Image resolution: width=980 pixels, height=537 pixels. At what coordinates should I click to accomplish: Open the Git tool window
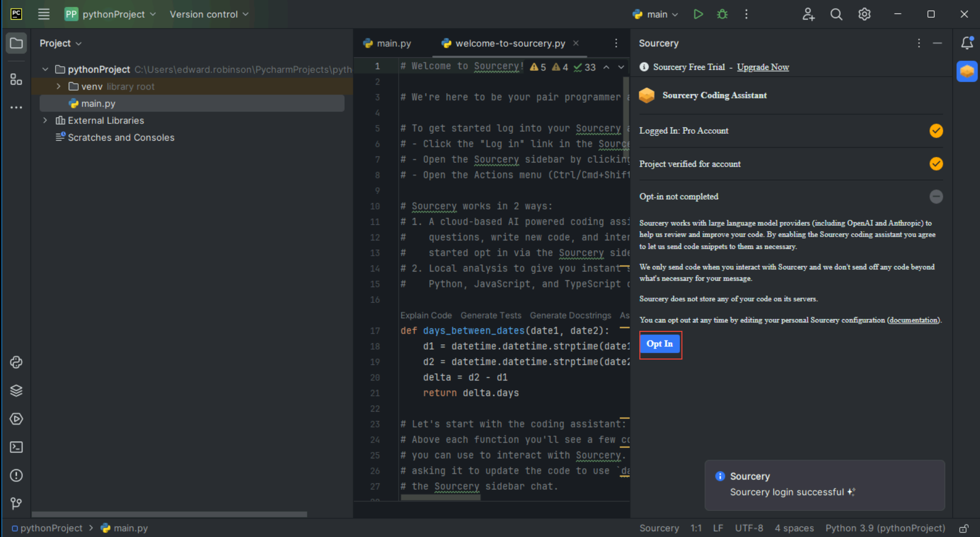click(16, 504)
